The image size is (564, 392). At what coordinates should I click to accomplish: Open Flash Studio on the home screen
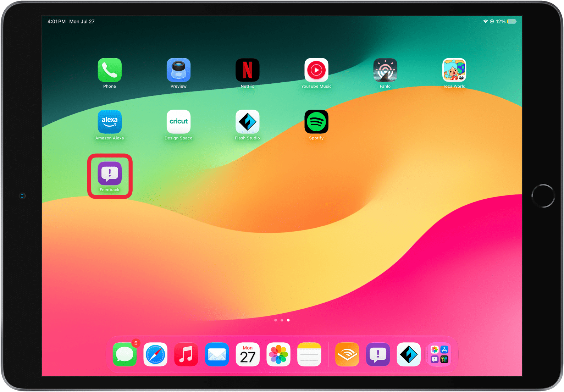[247, 122]
